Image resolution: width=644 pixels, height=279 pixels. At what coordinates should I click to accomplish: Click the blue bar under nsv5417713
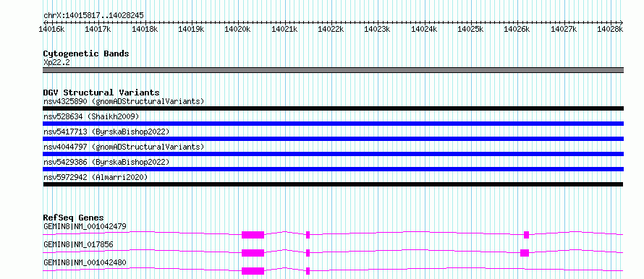point(334,139)
